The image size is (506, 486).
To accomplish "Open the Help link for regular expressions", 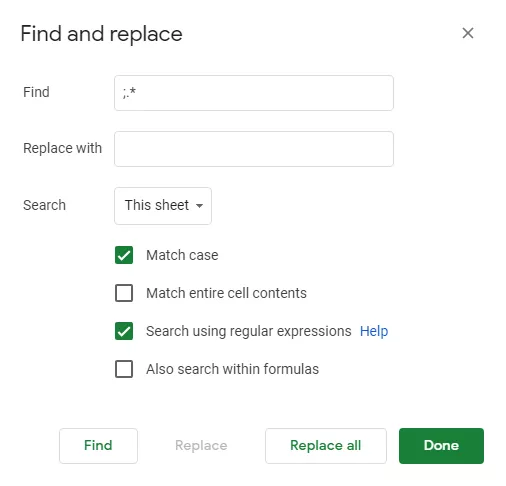I will coord(374,331).
